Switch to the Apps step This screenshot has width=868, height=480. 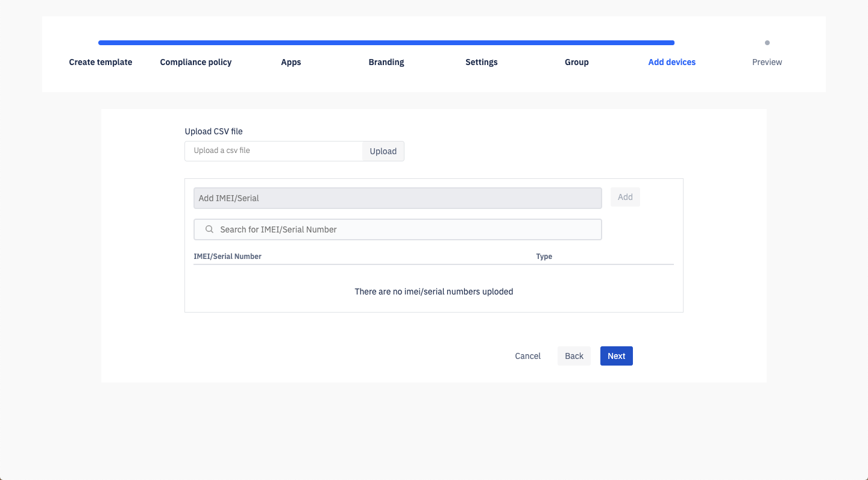pos(291,62)
